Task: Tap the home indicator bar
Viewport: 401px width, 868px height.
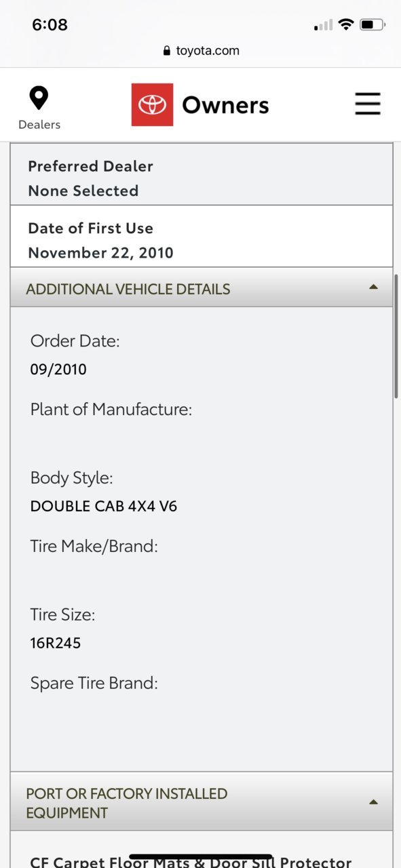Action: [x=201, y=857]
